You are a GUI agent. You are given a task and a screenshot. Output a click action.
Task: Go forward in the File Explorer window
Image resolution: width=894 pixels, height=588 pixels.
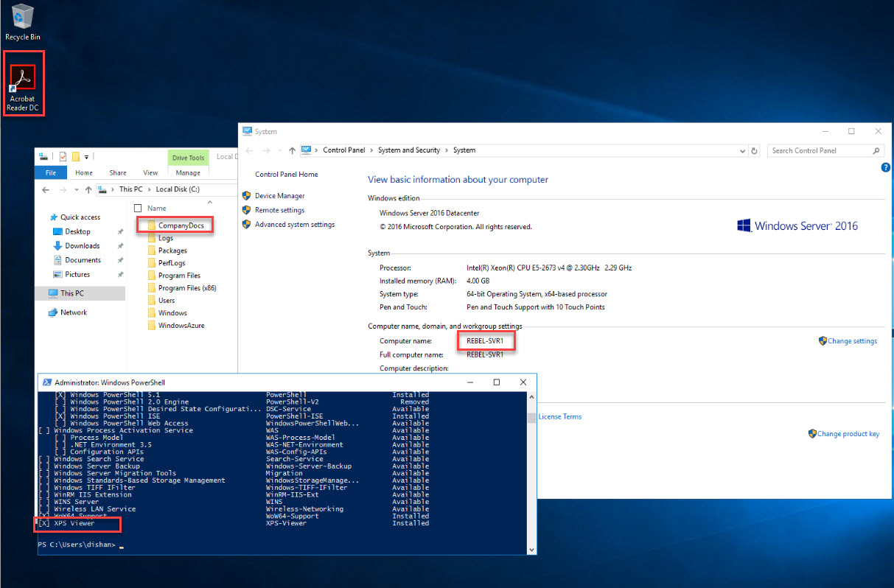click(x=63, y=189)
